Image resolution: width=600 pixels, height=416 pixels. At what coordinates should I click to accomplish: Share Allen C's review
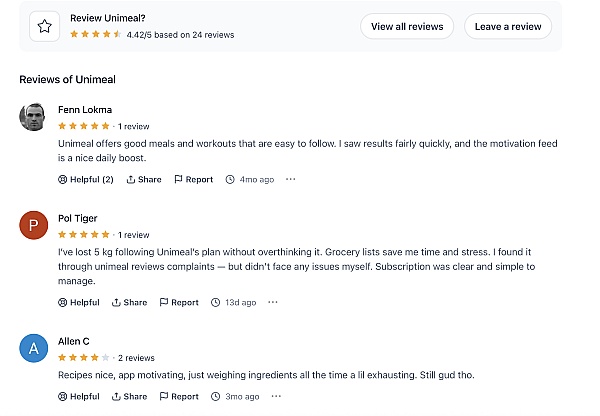pyautogui.click(x=129, y=397)
